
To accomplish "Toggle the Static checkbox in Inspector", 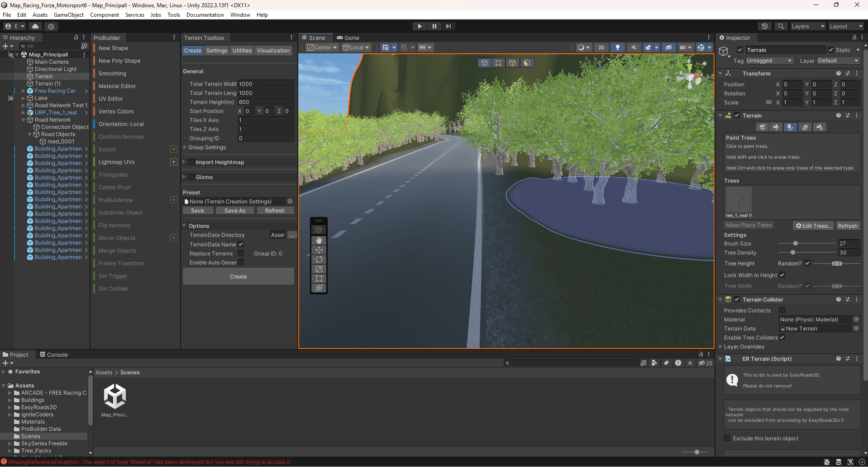I will [831, 50].
